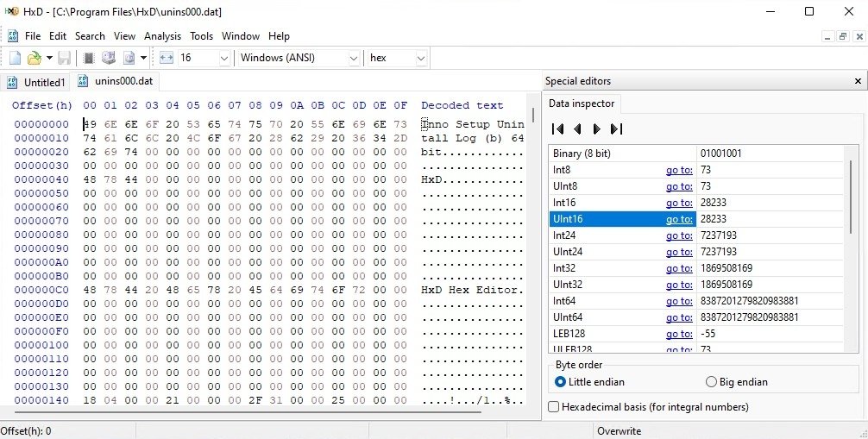Click the Int24 'go to:' link
This screenshot has width=868, height=439.
679,235
